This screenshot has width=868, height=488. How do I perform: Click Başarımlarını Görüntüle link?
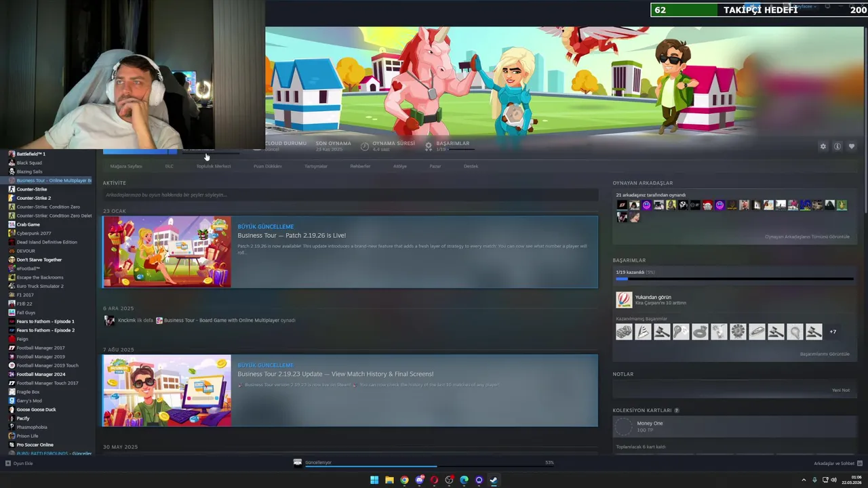pyautogui.click(x=825, y=354)
